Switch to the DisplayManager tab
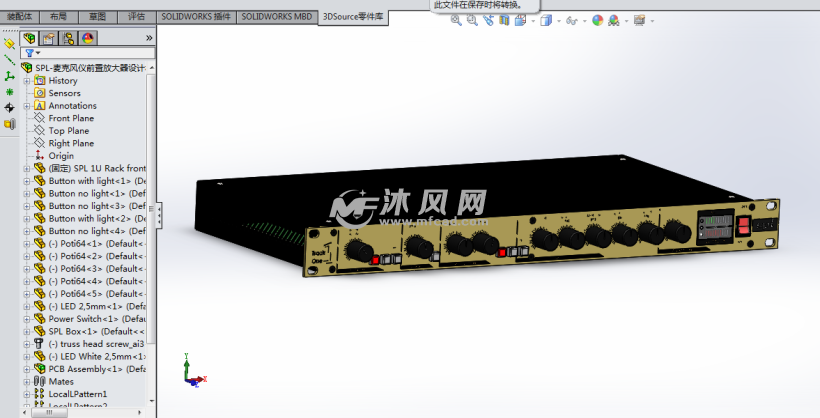The image size is (820, 418). coord(88,38)
